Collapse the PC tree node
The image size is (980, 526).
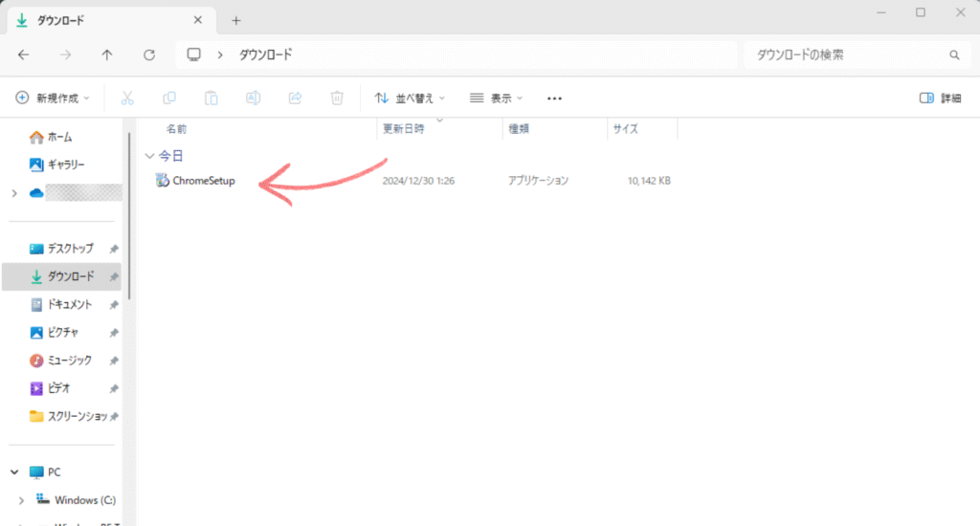(14, 472)
